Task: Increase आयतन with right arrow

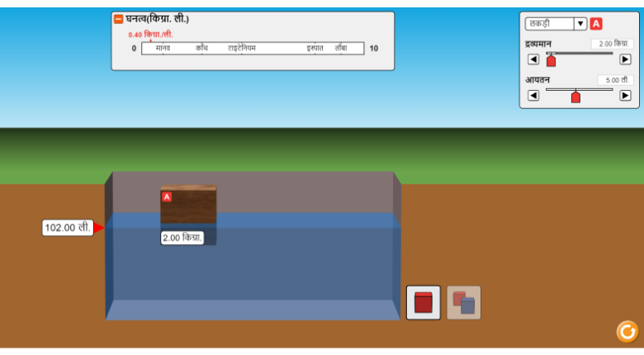Action: pyautogui.click(x=625, y=96)
